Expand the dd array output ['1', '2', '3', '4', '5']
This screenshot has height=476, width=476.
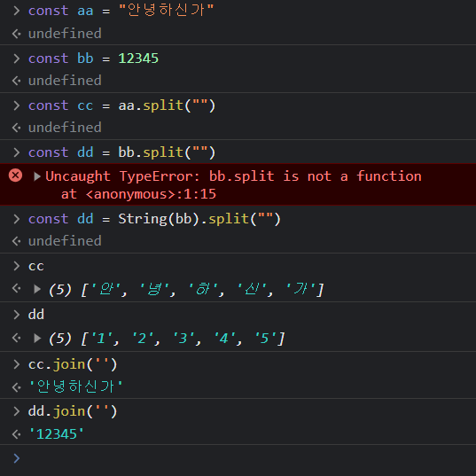click(x=37, y=338)
